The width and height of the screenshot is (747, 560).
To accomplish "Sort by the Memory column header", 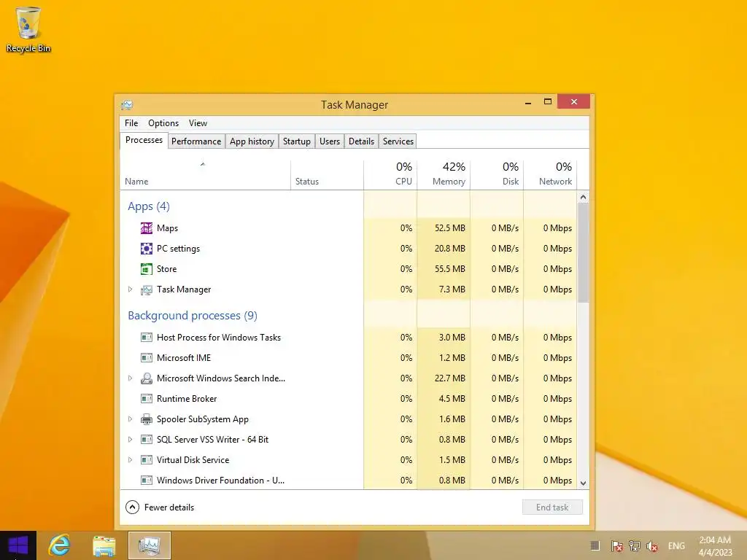I will pyautogui.click(x=444, y=175).
